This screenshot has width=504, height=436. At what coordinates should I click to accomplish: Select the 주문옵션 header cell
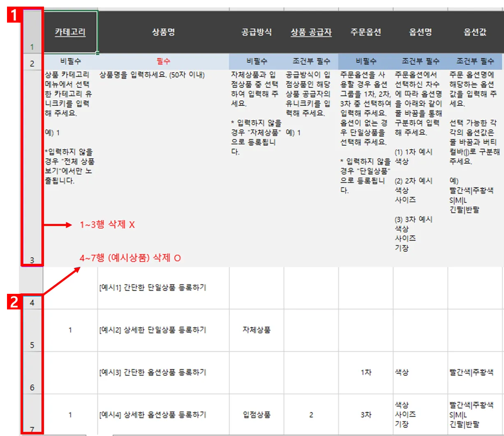tap(366, 32)
